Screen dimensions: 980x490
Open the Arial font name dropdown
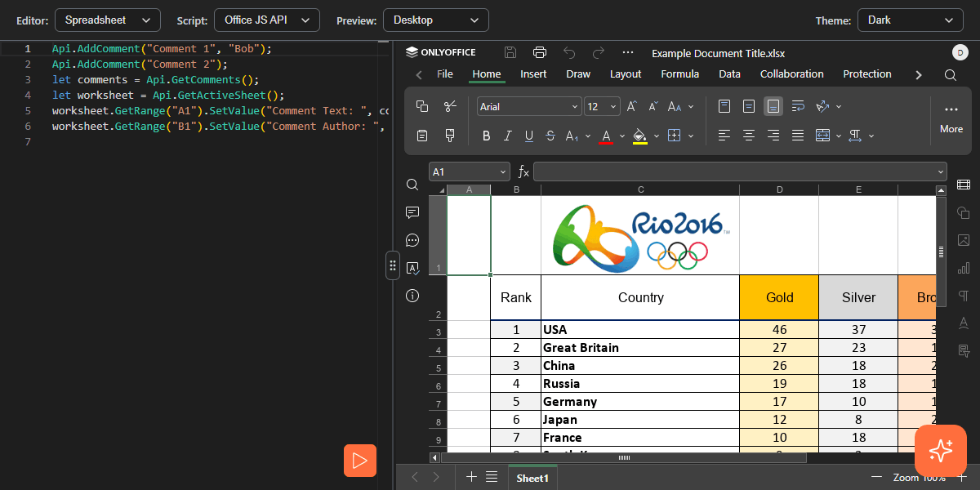(529, 107)
